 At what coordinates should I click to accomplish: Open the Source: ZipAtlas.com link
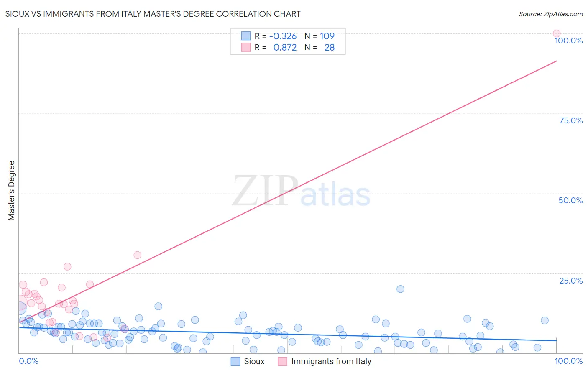[551, 14]
